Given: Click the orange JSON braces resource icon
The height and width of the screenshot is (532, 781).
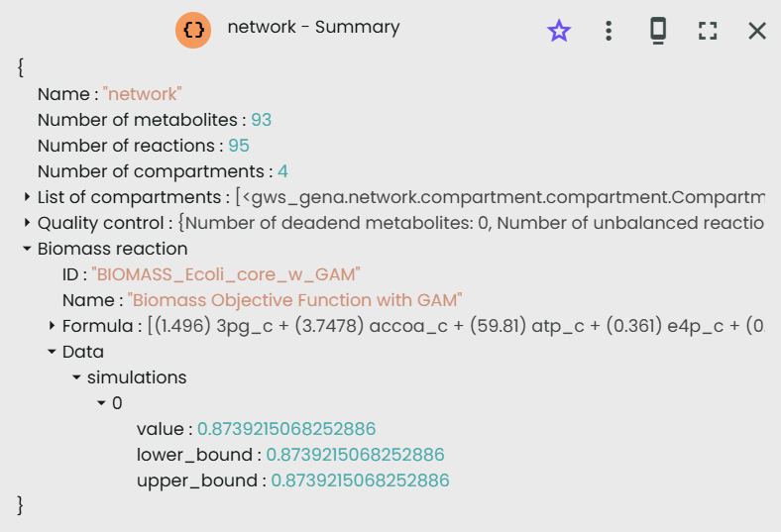Looking at the screenshot, I should pos(195,30).
